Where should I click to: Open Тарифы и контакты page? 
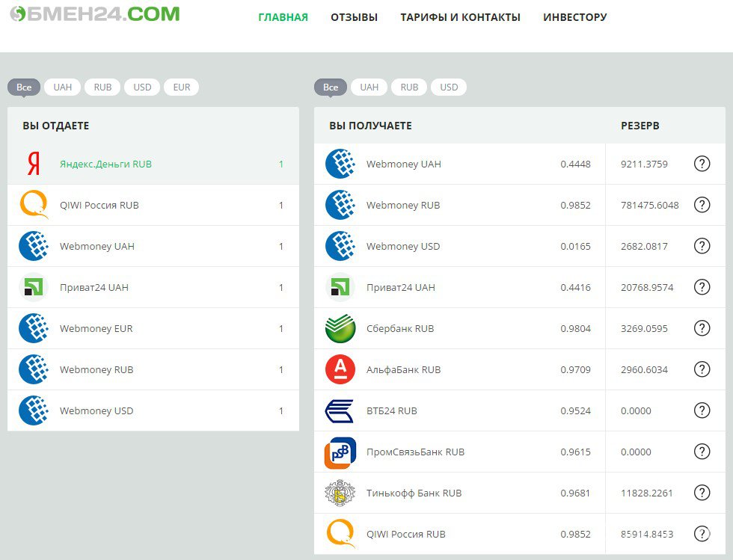pos(461,17)
